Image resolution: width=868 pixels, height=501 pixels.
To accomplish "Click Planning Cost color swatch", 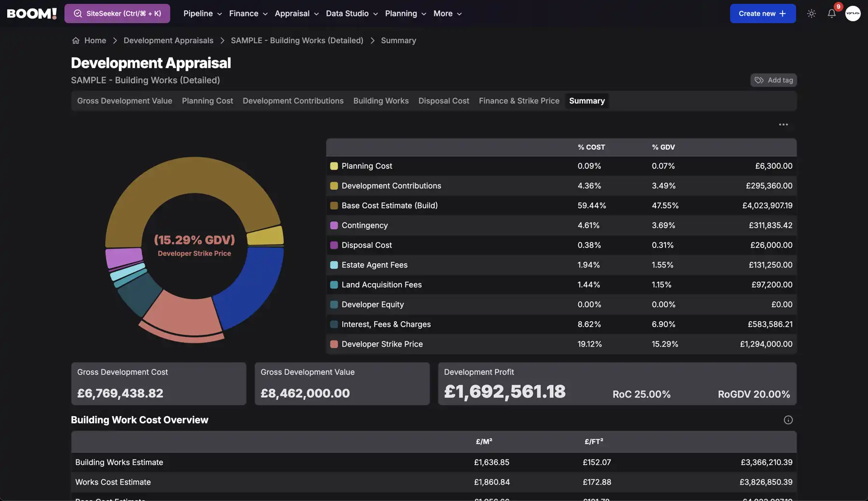I will point(334,166).
